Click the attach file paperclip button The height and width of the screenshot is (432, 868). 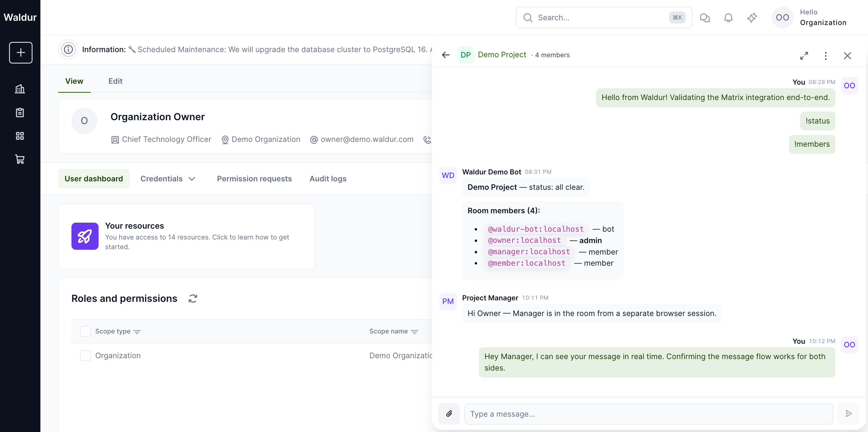(x=449, y=414)
